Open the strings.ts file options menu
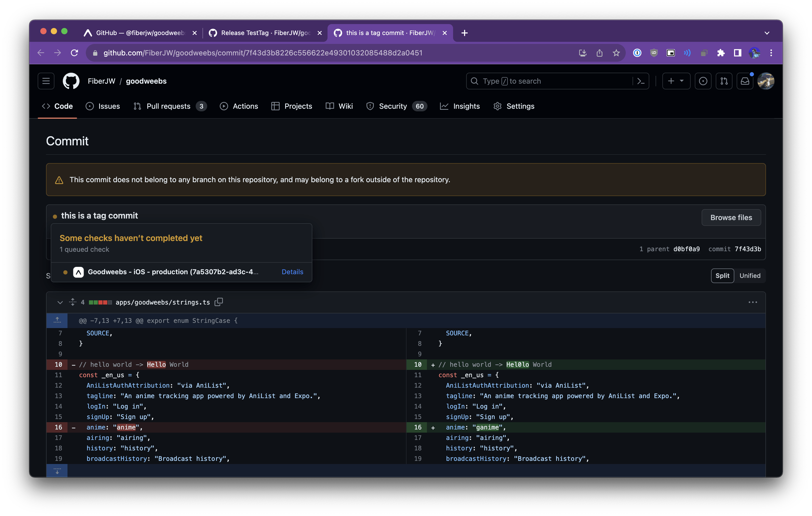 [752, 302]
